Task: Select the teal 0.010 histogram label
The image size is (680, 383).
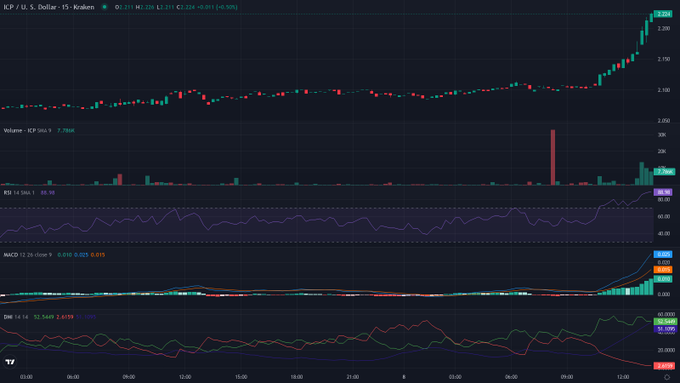Action: click(x=663, y=279)
